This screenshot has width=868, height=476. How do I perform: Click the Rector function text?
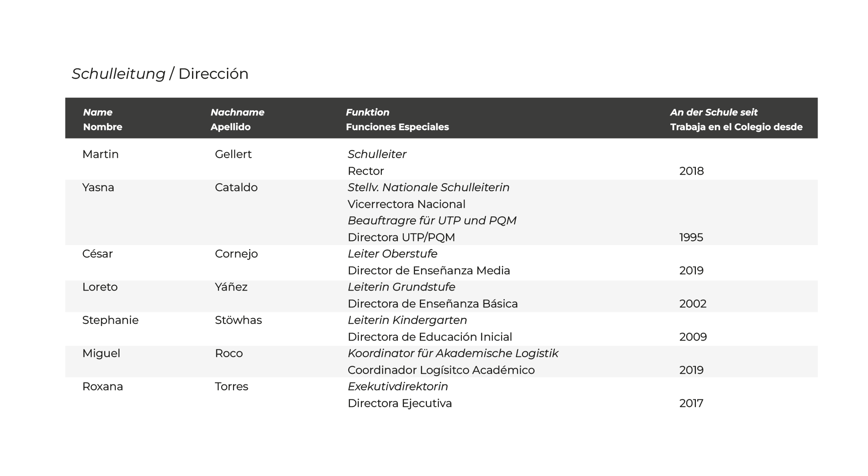click(x=365, y=171)
